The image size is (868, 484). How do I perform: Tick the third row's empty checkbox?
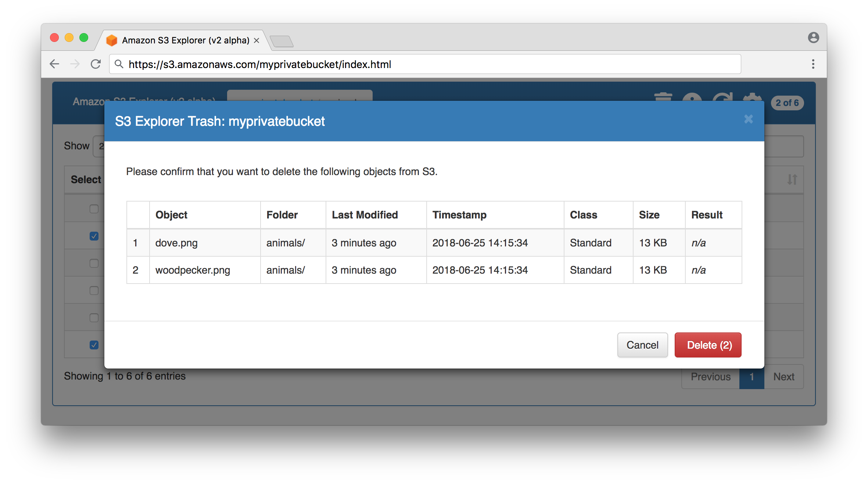94,263
